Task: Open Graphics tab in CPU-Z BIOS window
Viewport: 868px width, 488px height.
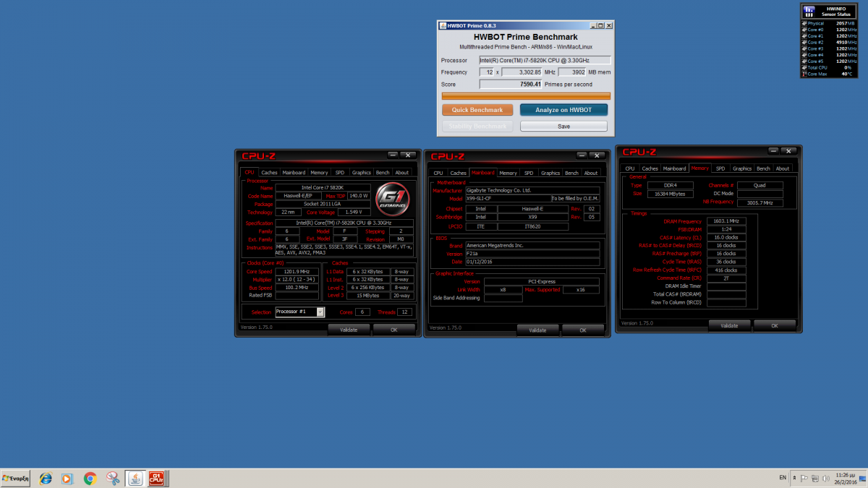Action: 550,173
